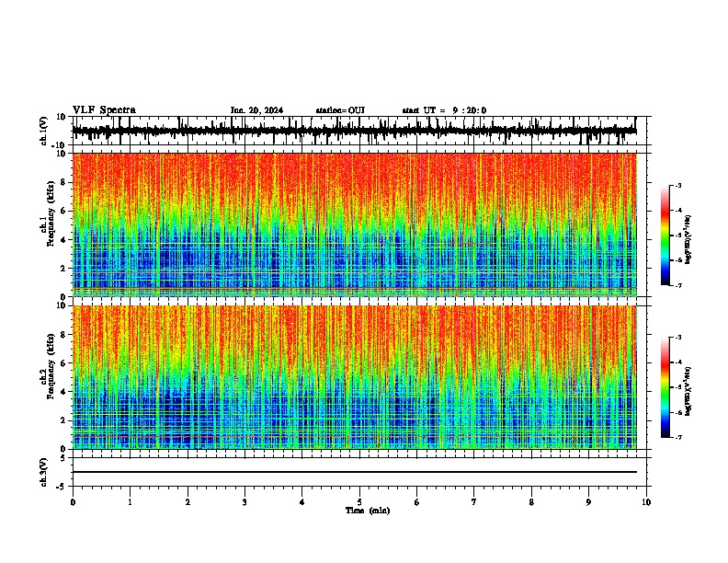The width and height of the screenshot is (728, 563).
Task: Click inside the ch.2 spectrogram panel
Action: pos(354,377)
